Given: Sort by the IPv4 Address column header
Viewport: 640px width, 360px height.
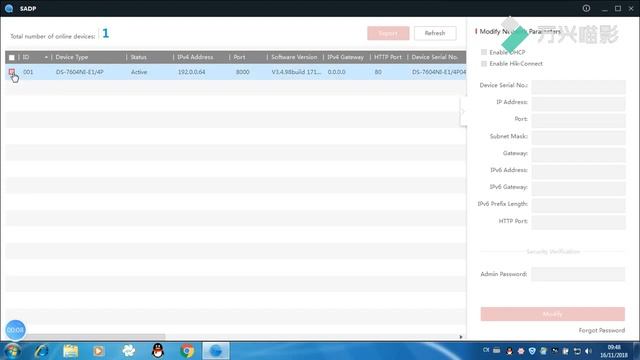Looking at the screenshot, I should [x=195, y=57].
